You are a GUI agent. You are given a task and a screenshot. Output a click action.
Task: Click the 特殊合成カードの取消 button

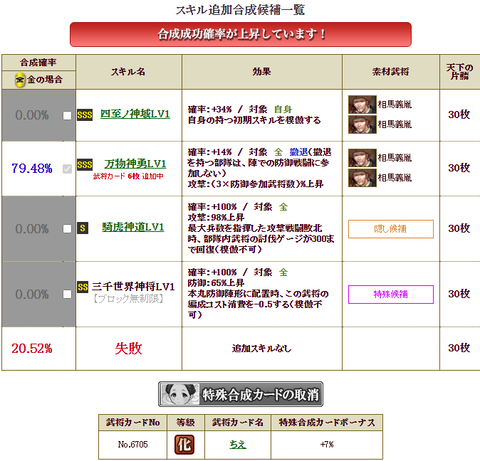click(x=241, y=394)
